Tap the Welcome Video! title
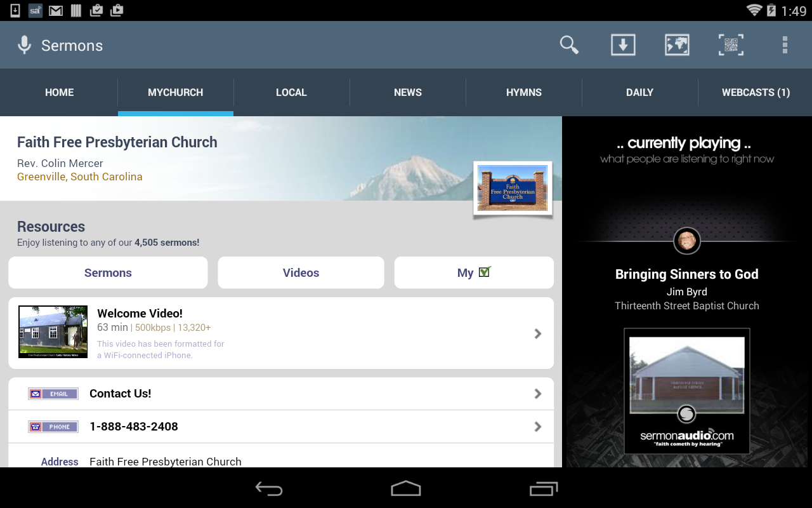The width and height of the screenshot is (812, 508). coord(140,313)
